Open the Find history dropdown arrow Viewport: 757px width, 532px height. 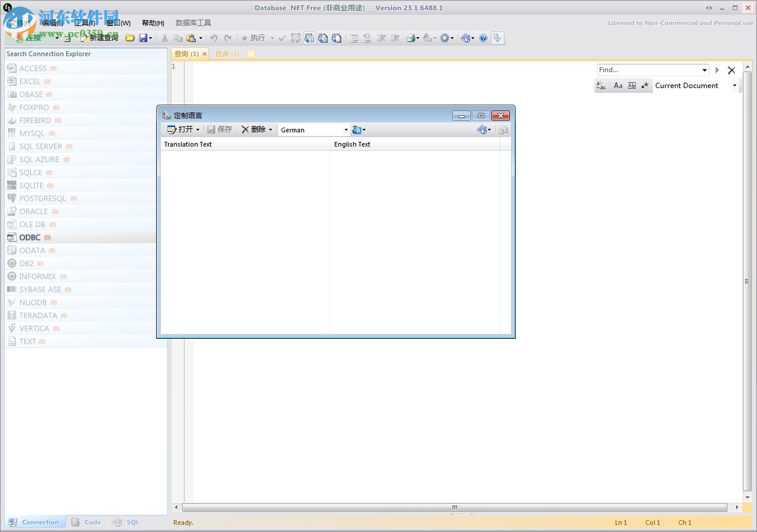pos(704,70)
